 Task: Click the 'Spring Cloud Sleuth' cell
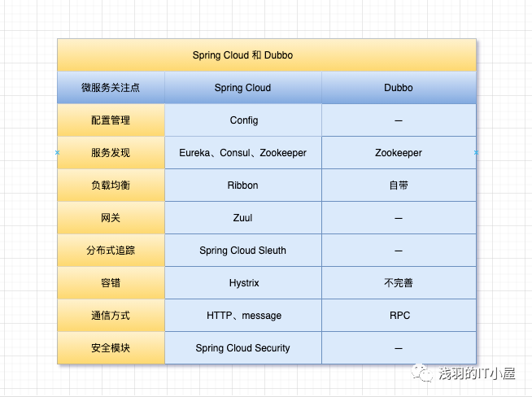point(243,251)
